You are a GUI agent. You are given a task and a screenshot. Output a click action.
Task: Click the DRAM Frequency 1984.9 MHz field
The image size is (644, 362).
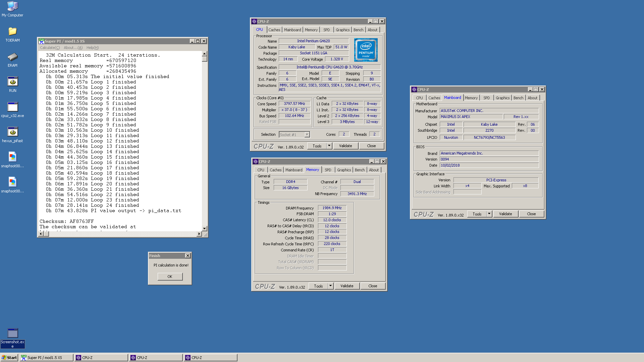(332, 208)
